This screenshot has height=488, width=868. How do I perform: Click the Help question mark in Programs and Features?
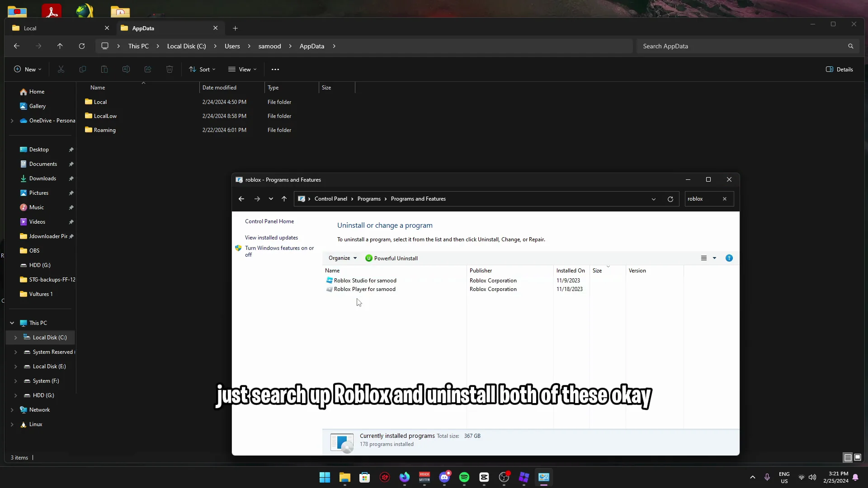729,258
